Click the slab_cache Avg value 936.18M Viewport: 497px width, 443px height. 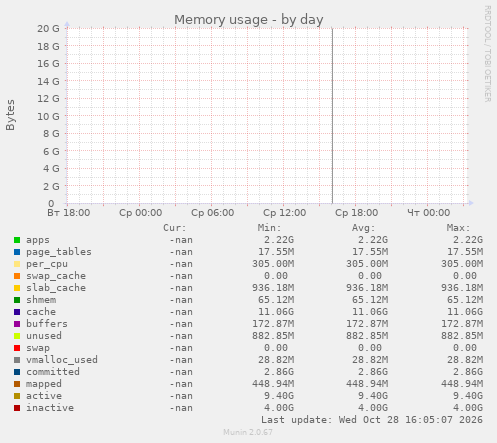367,288
